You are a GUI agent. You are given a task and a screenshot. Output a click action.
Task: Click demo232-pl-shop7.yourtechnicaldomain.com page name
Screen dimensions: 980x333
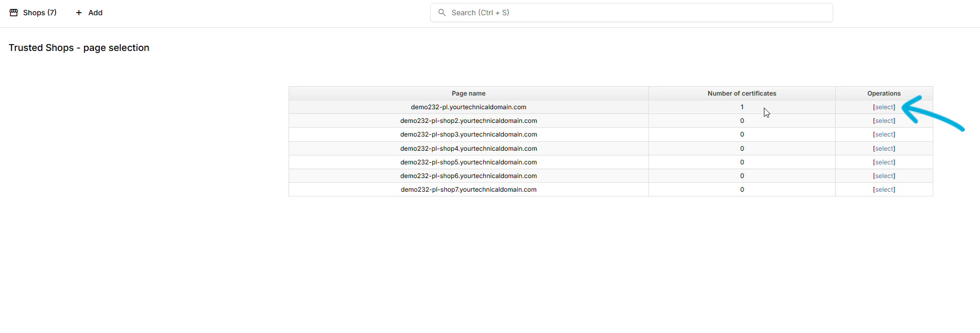coord(468,190)
